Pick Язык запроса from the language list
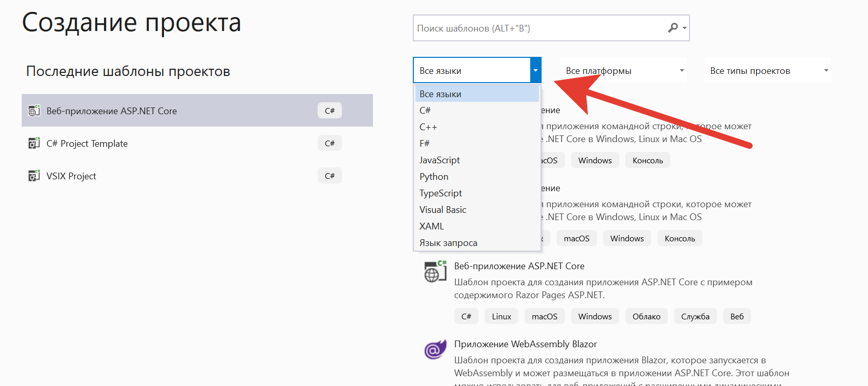The width and height of the screenshot is (868, 386). [x=477, y=242]
